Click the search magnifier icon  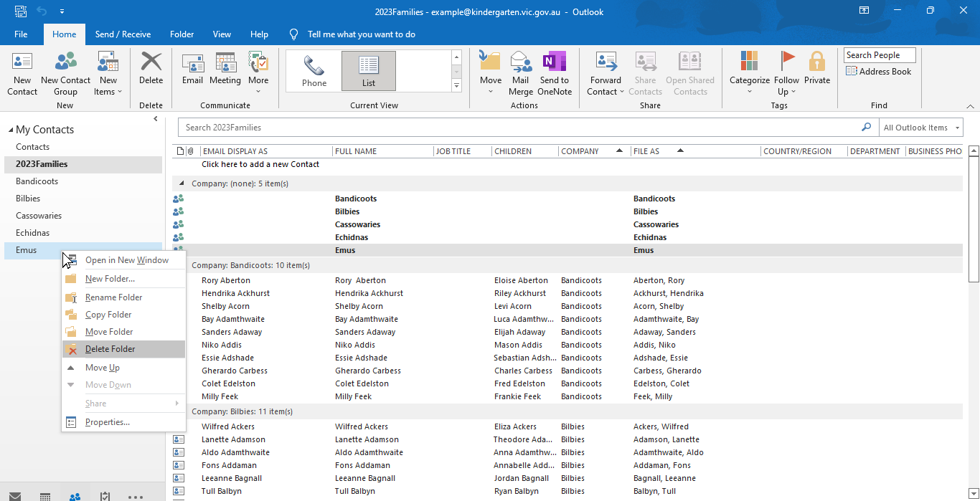867,128
